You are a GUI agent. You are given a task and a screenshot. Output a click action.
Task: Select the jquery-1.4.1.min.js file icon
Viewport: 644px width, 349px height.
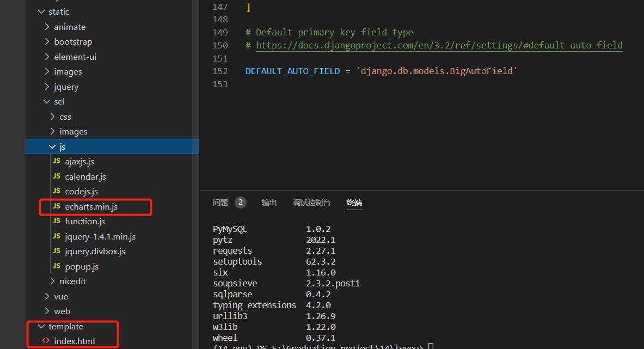point(57,236)
